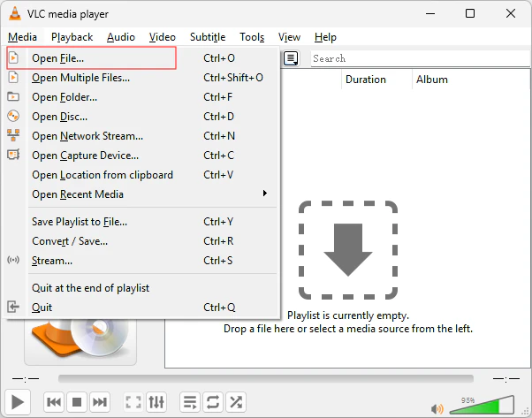Open the Help menu
Screen dimensions: 532x418
coord(325,36)
